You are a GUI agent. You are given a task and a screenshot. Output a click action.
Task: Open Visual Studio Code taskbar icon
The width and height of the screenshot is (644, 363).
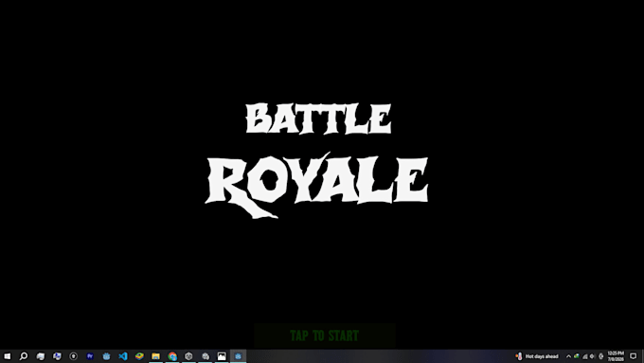(123, 356)
